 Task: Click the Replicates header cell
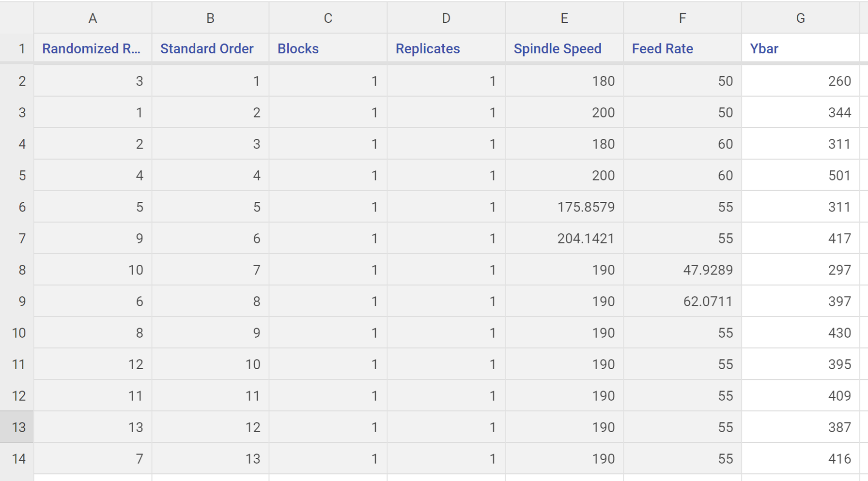pos(446,48)
